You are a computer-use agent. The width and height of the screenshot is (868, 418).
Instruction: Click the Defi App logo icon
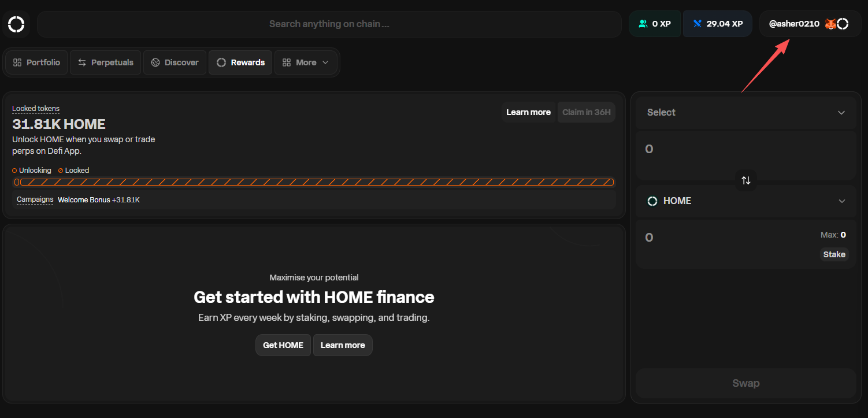click(16, 24)
